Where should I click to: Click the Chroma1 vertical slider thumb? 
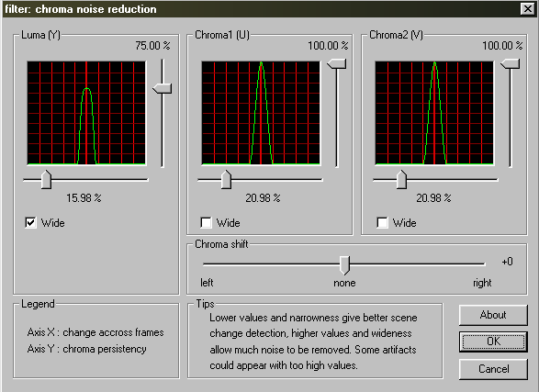point(337,64)
